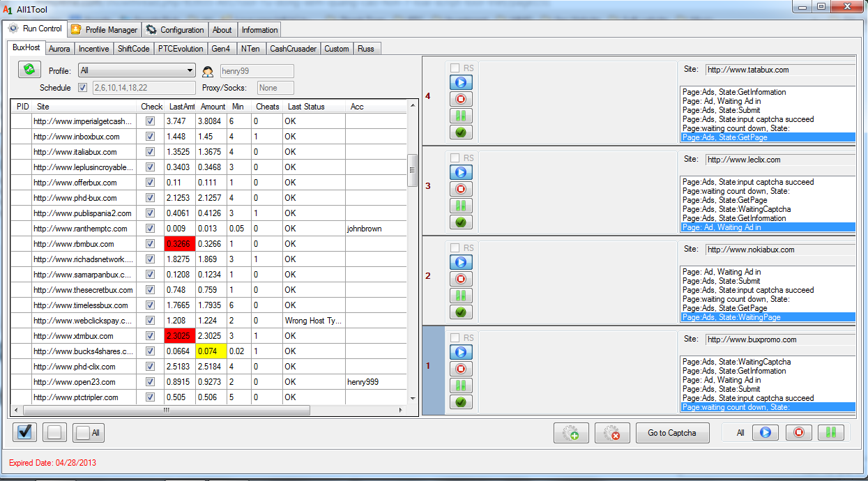
Task: Select the CashCrusader sub-tab
Action: (x=294, y=49)
